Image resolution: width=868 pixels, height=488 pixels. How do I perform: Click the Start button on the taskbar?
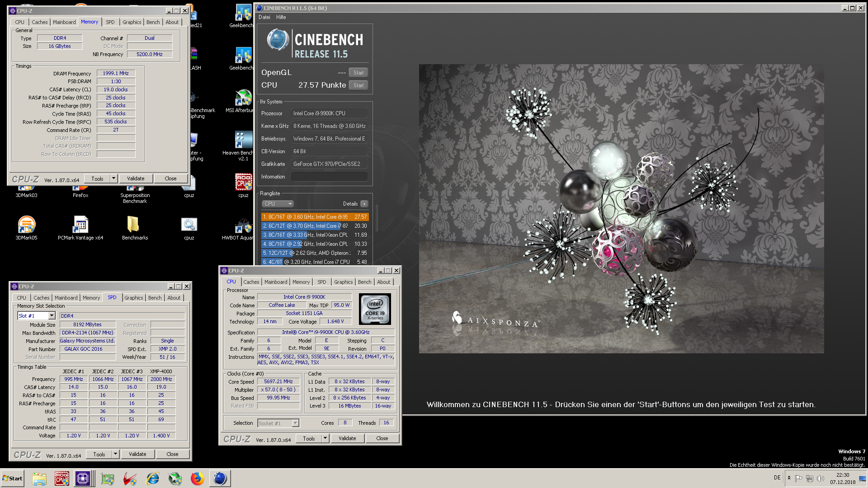(x=12, y=479)
